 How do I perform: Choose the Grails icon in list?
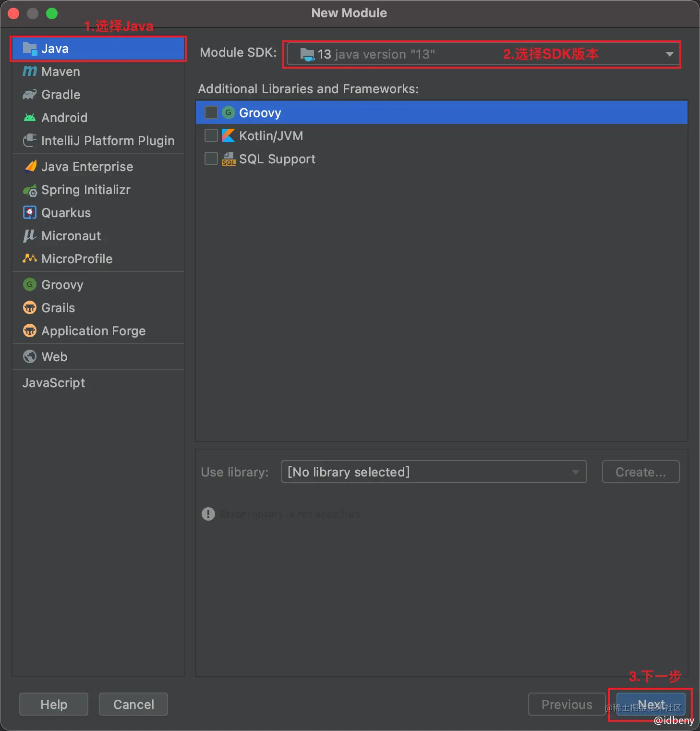pyautogui.click(x=30, y=308)
